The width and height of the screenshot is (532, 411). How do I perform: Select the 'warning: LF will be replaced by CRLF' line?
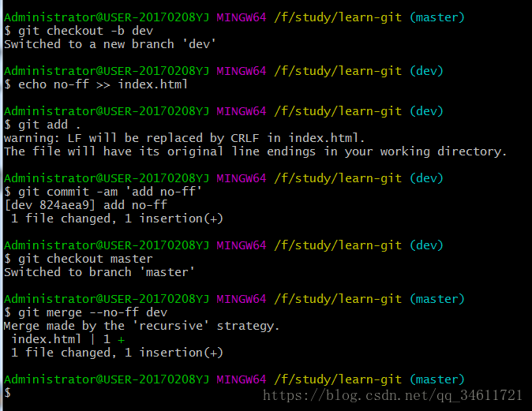tap(184, 138)
